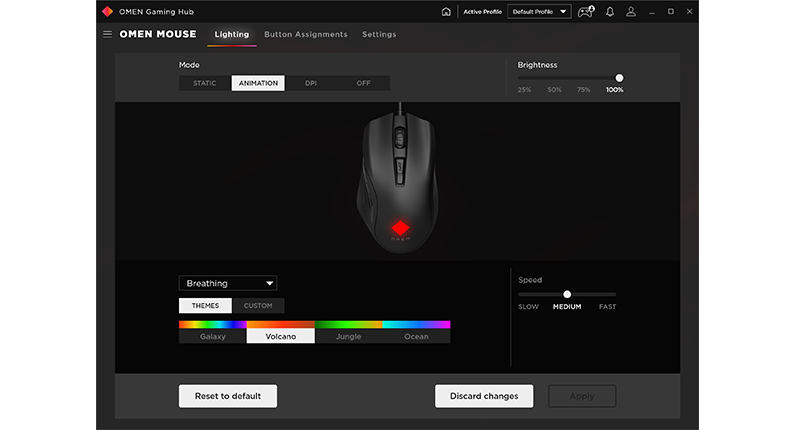
Task: Click the 100% brightness label
Action: pyautogui.click(x=615, y=90)
